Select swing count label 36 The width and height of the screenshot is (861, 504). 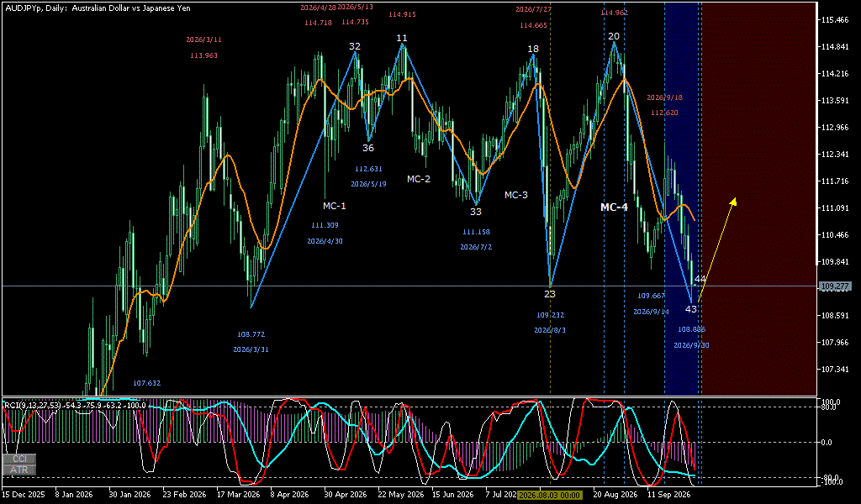pyautogui.click(x=368, y=148)
